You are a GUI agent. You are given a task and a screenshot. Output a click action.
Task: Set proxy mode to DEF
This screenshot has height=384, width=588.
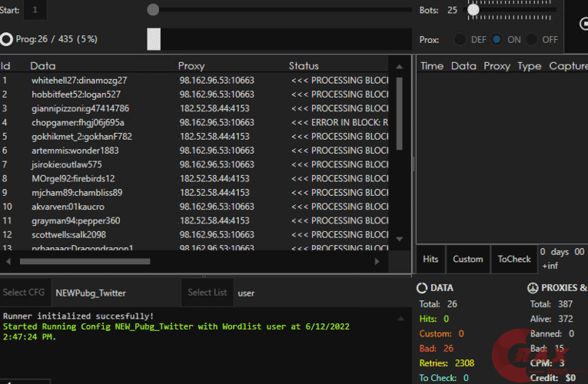460,39
